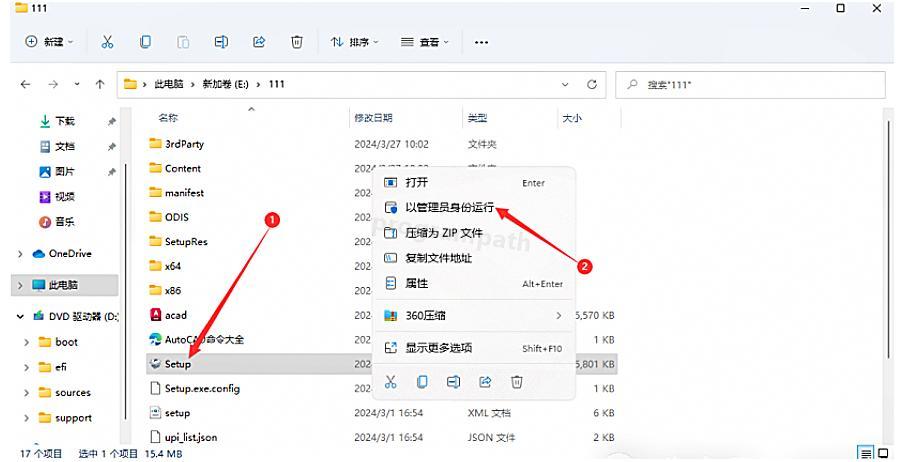Click the Share icon in the toolbar
The width and height of the screenshot is (905, 462).
259,42
